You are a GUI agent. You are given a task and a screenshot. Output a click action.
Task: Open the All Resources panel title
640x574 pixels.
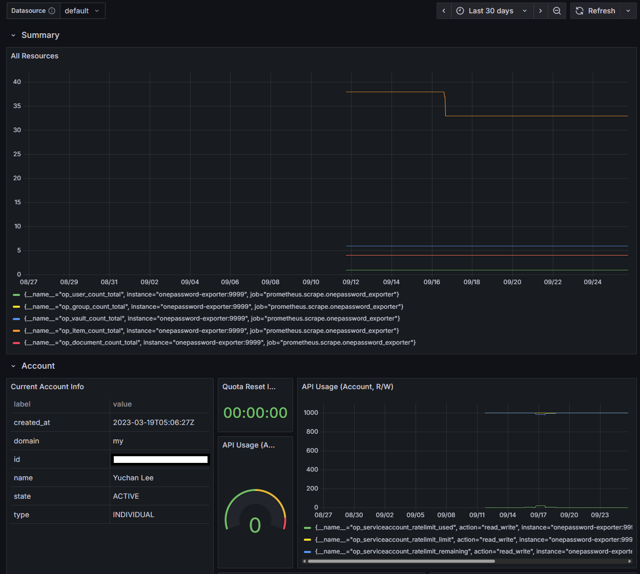pos(35,56)
